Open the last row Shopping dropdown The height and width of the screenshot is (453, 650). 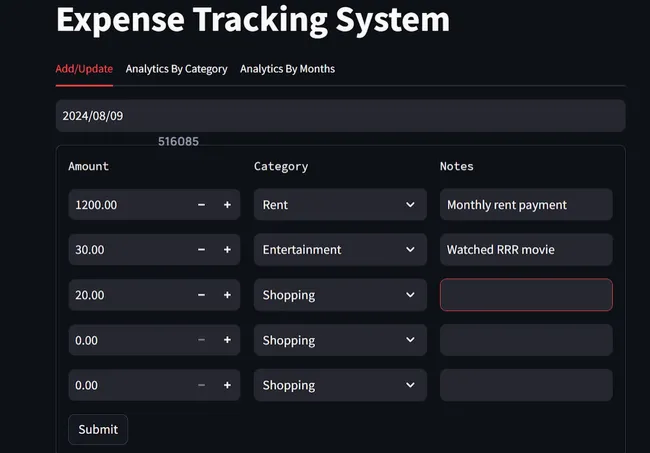click(340, 385)
